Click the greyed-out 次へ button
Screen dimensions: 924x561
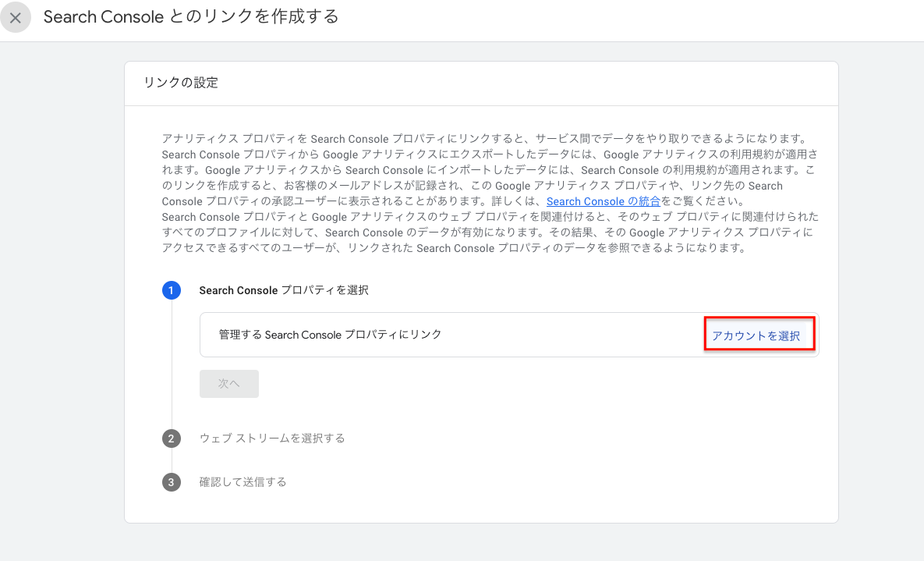(229, 383)
